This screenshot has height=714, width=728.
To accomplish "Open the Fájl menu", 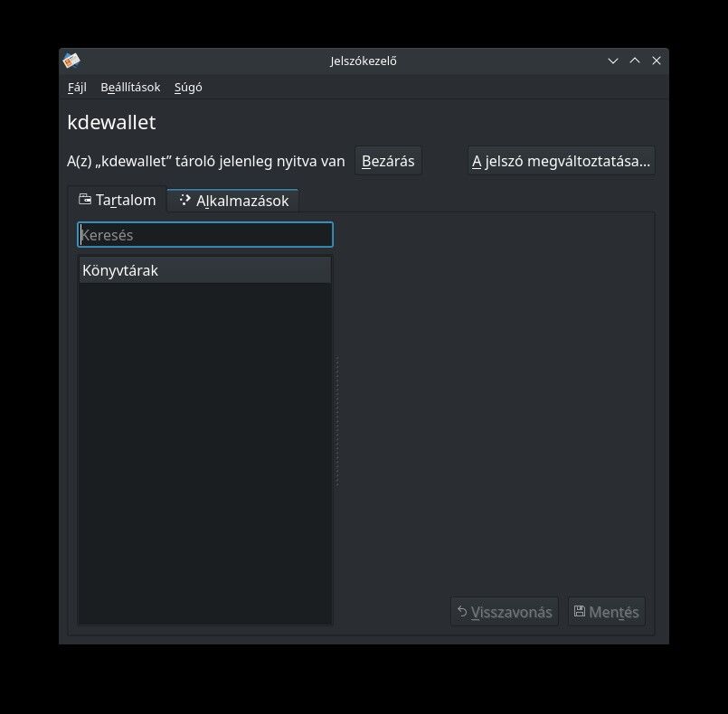I will pyautogui.click(x=77, y=88).
